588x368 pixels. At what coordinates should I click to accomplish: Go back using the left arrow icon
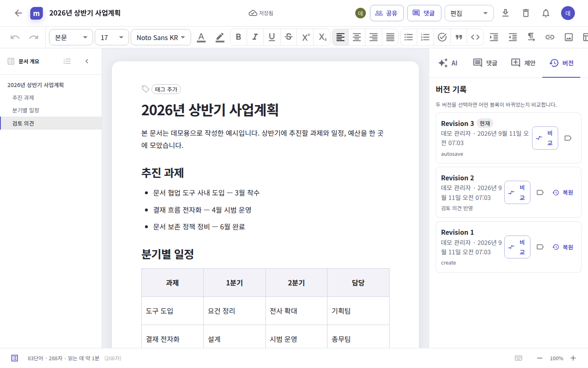(x=18, y=13)
